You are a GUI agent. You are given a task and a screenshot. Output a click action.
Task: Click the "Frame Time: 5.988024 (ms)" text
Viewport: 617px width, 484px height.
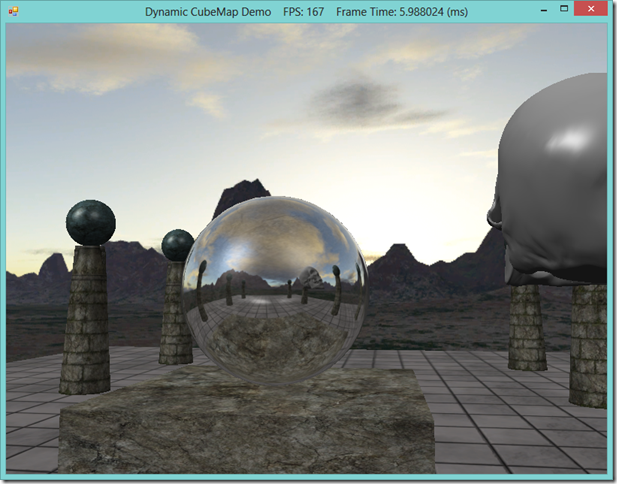click(402, 12)
